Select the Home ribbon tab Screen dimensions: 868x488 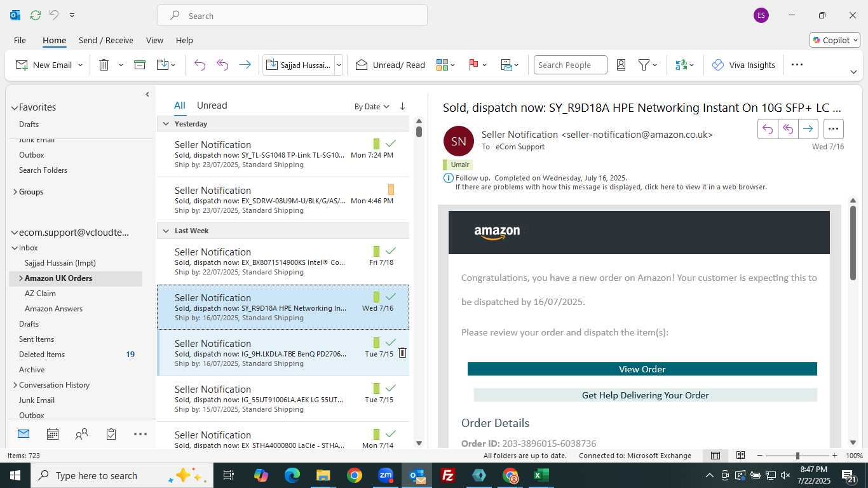click(54, 40)
